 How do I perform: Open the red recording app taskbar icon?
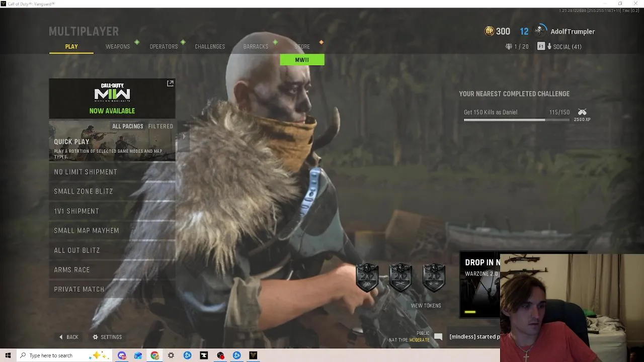point(220,355)
